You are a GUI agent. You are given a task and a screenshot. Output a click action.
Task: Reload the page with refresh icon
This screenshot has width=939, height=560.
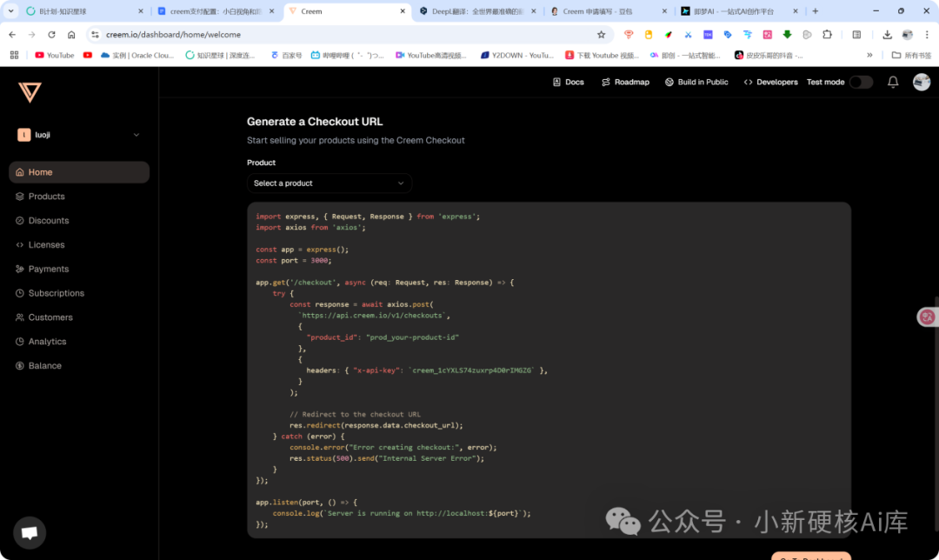coord(51,35)
